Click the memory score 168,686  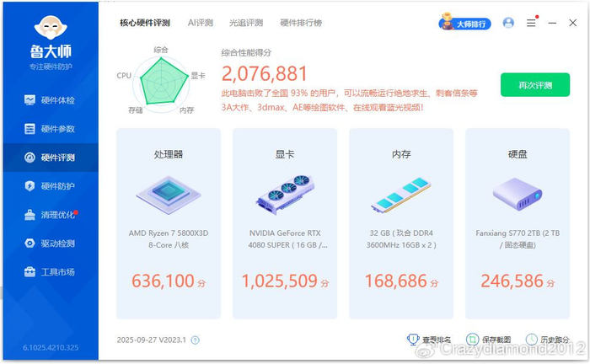[396, 281]
